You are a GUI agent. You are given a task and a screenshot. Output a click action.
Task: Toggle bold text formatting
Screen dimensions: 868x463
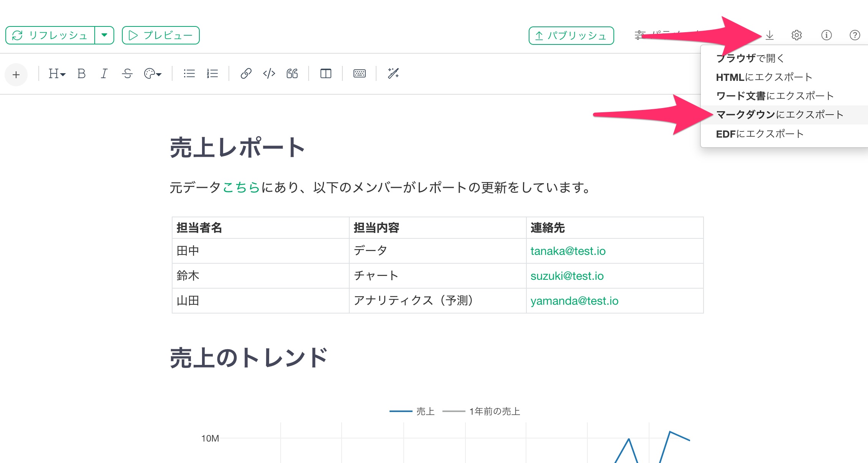click(x=81, y=74)
